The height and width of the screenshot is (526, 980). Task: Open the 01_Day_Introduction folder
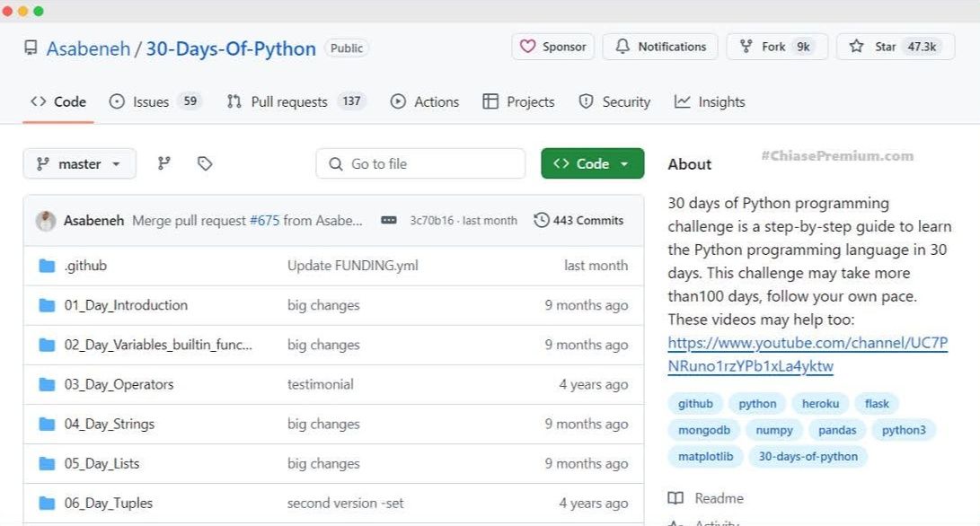(126, 305)
